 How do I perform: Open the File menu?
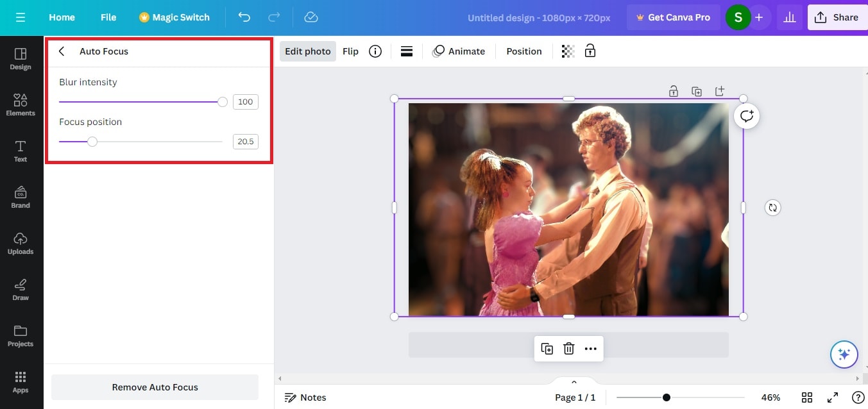coord(108,17)
